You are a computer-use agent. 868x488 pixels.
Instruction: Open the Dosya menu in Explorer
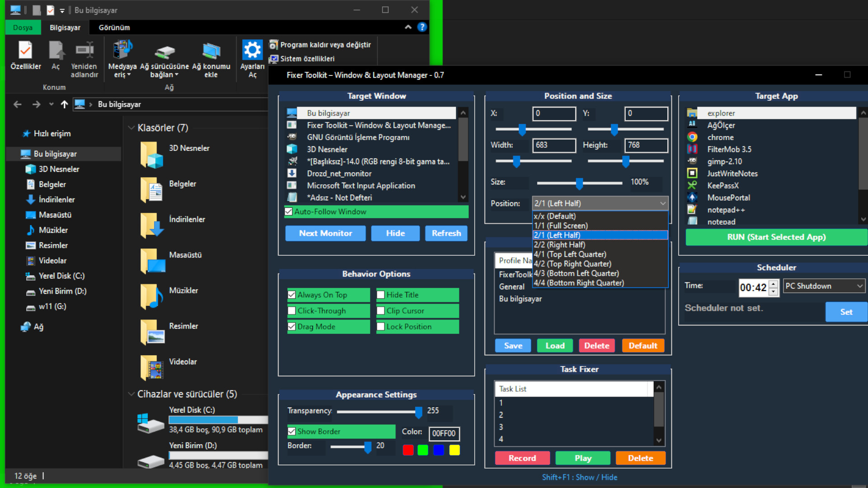(x=23, y=27)
